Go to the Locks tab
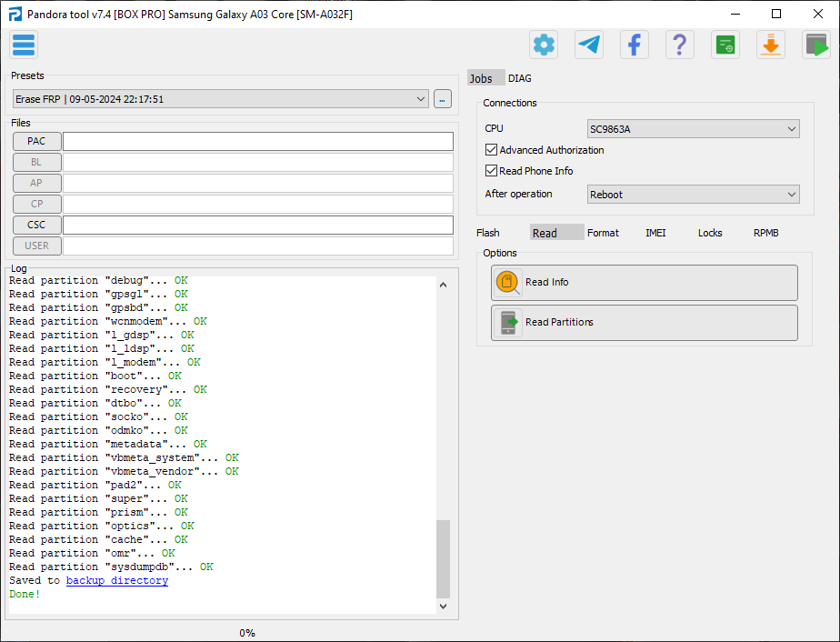This screenshot has width=840, height=642. click(x=710, y=233)
